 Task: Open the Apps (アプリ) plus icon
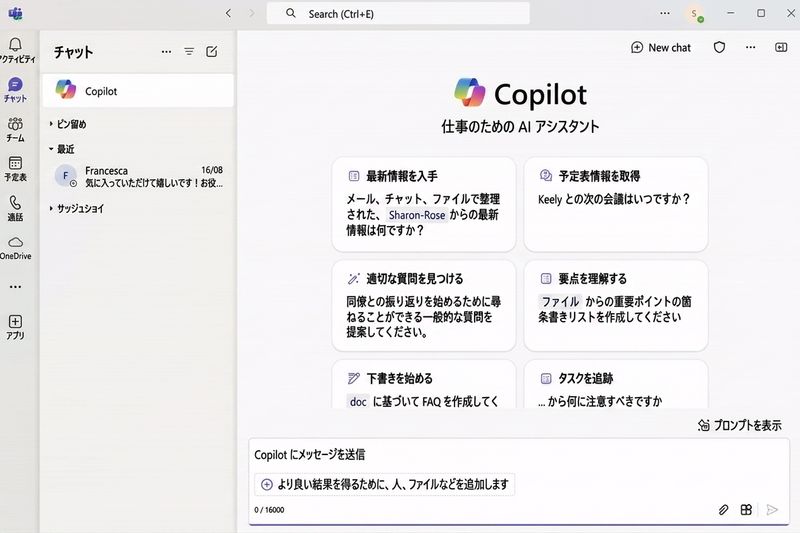[x=15, y=321]
